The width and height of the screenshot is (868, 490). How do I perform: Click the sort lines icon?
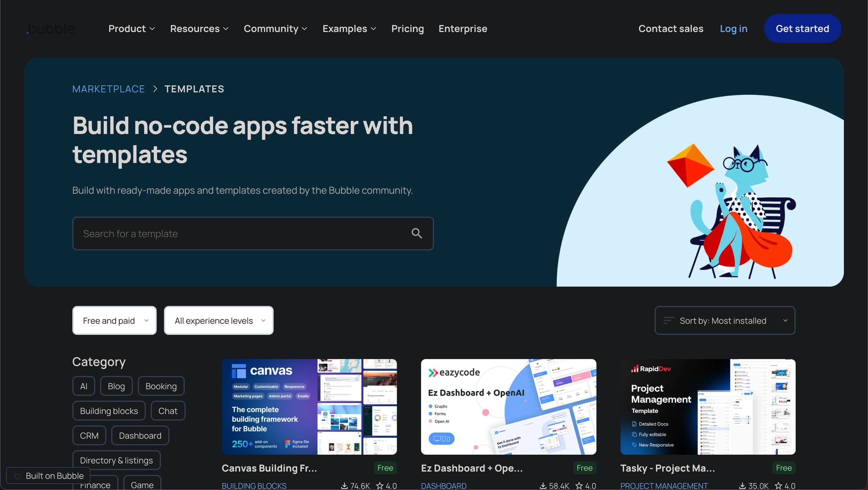pos(668,321)
